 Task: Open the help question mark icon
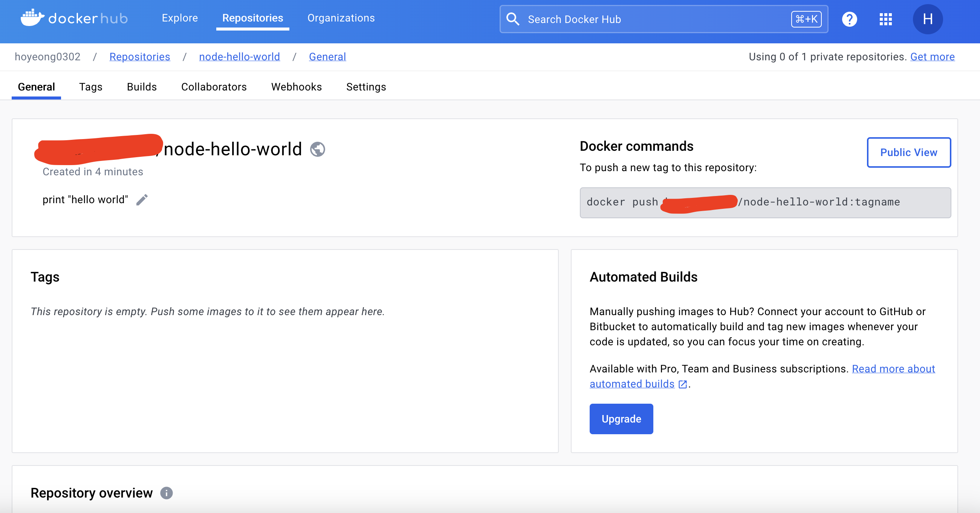pos(849,19)
